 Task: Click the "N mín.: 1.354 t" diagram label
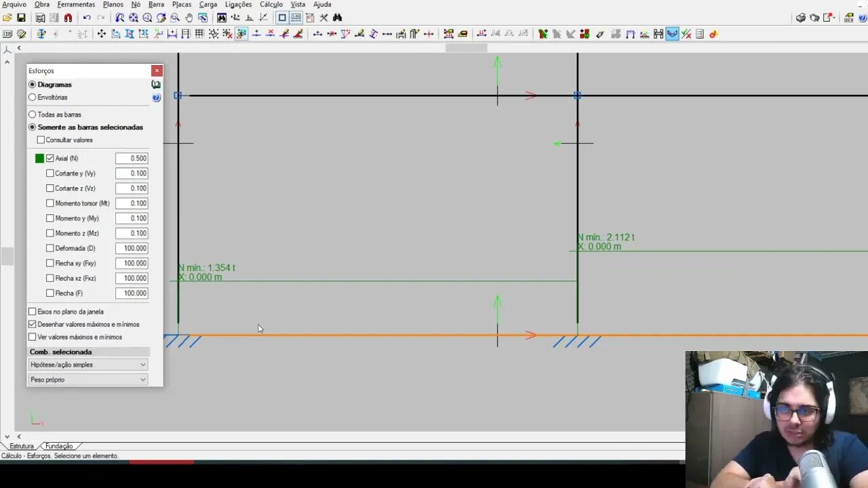click(207, 268)
